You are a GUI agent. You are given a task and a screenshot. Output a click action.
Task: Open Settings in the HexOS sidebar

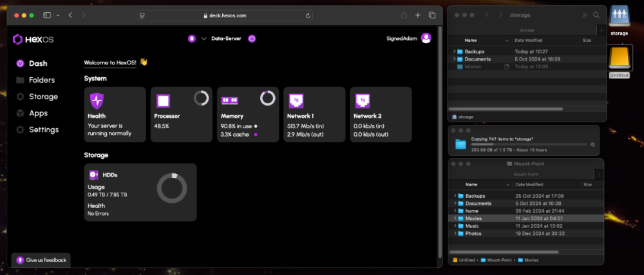click(x=43, y=129)
